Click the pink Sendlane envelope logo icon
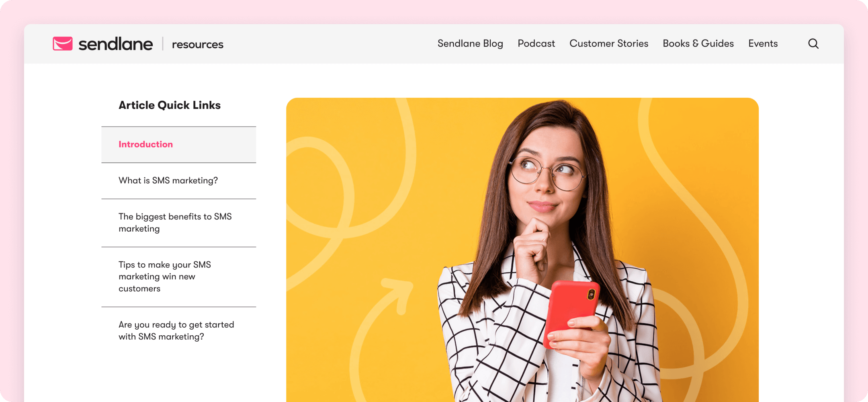The image size is (868, 402). (63, 43)
